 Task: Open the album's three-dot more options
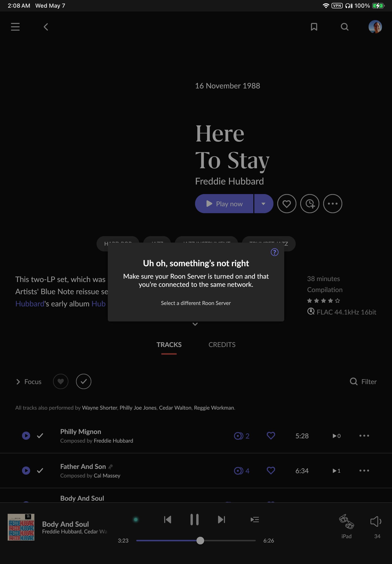[332, 204]
